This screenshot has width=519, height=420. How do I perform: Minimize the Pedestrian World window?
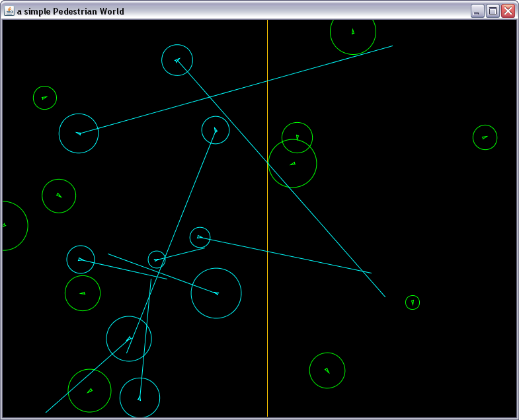point(477,11)
